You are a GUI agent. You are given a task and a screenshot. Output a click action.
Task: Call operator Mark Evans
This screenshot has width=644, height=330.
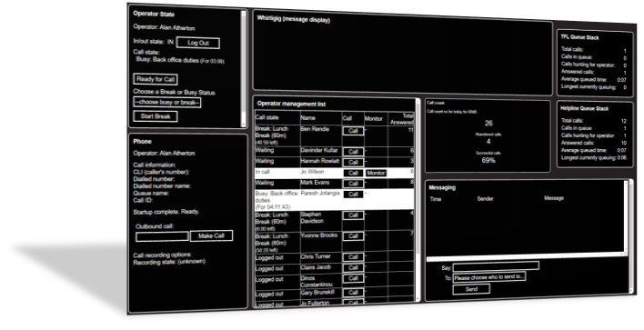[353, 184]
